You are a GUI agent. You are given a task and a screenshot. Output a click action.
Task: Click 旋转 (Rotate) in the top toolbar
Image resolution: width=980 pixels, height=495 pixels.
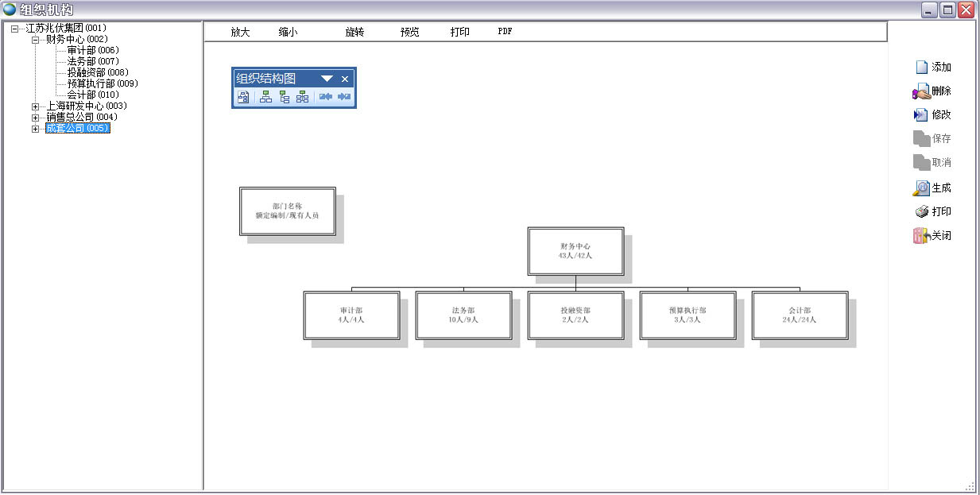[x=354, y=32]
